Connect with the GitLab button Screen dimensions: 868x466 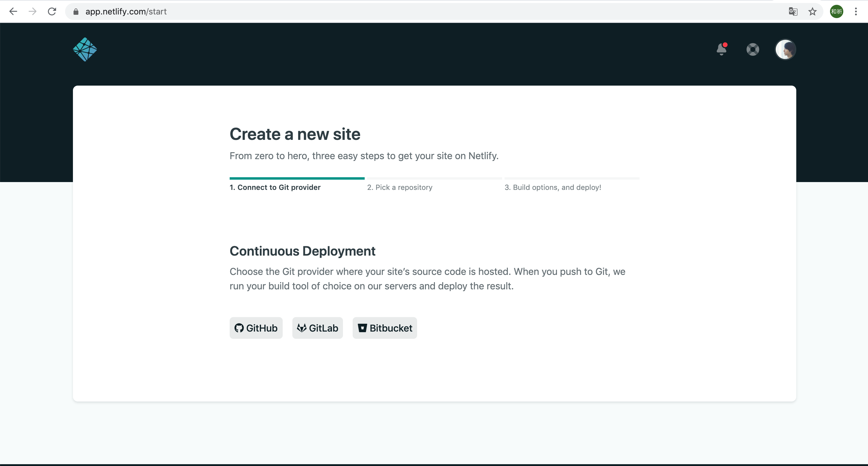tap(317, 328)
